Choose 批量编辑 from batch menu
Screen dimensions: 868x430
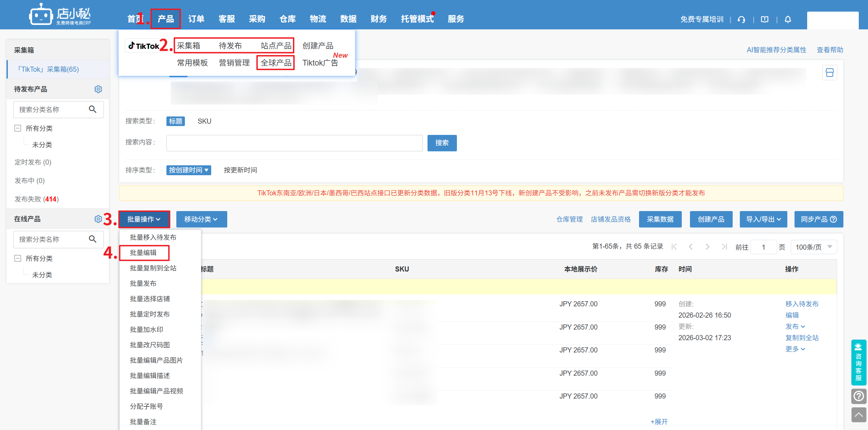(x=144, y=253)
